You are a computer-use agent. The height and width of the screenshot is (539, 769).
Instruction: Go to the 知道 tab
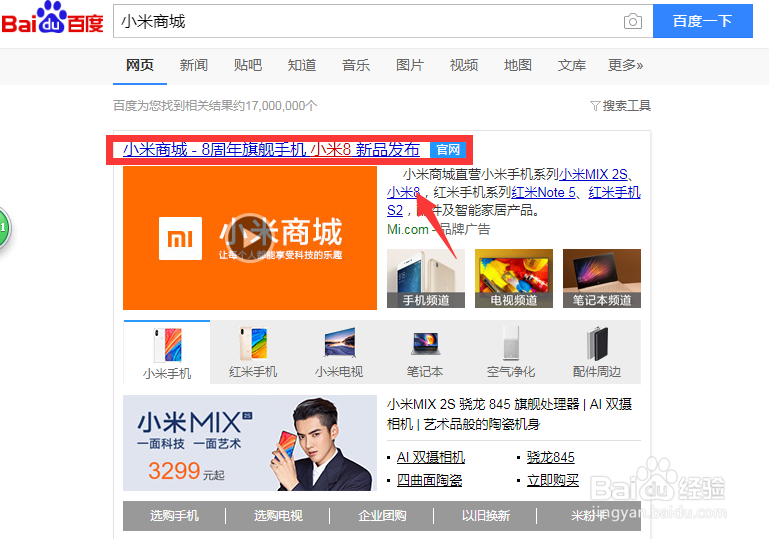pyautogui.click(x=302, y=65)
